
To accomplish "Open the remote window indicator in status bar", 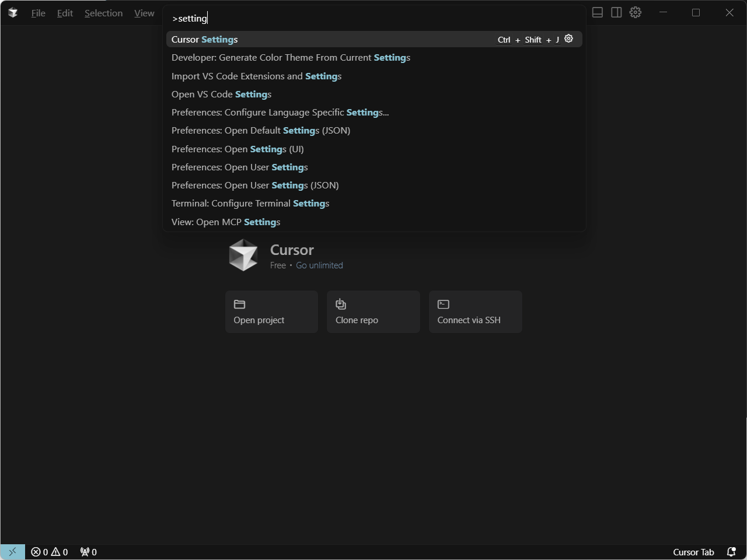I will pos(12,552).
